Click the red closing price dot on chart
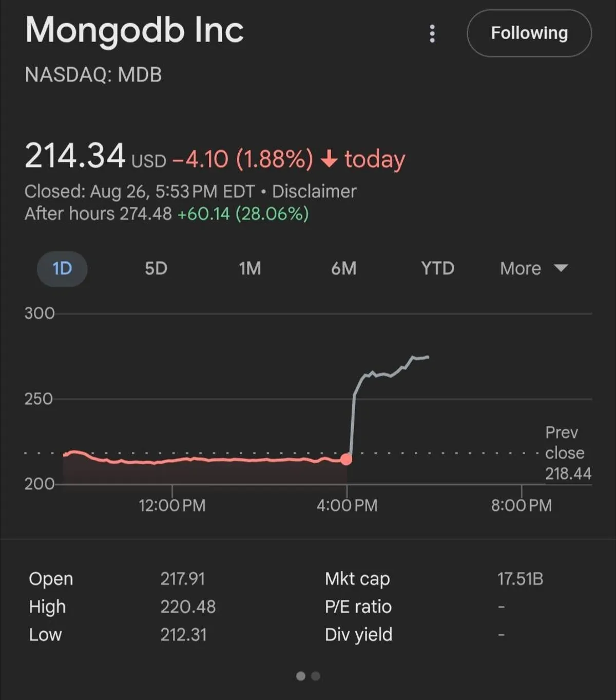This screenshot has width=616, height=700. [346, 459]
